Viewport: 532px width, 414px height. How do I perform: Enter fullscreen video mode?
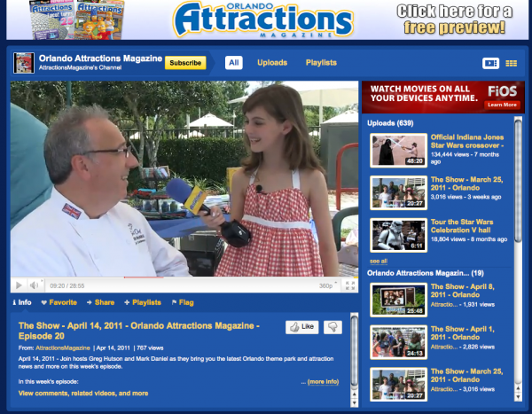tap(347, 285)
